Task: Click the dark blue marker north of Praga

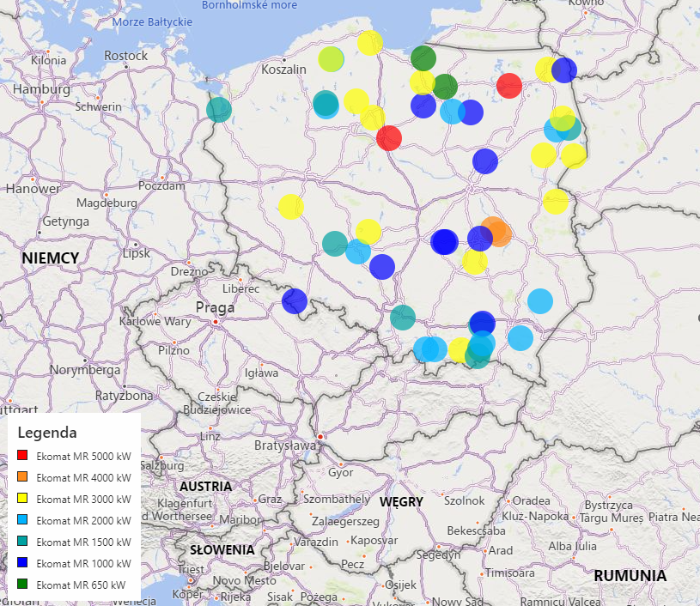Action: tap(295, 301)
